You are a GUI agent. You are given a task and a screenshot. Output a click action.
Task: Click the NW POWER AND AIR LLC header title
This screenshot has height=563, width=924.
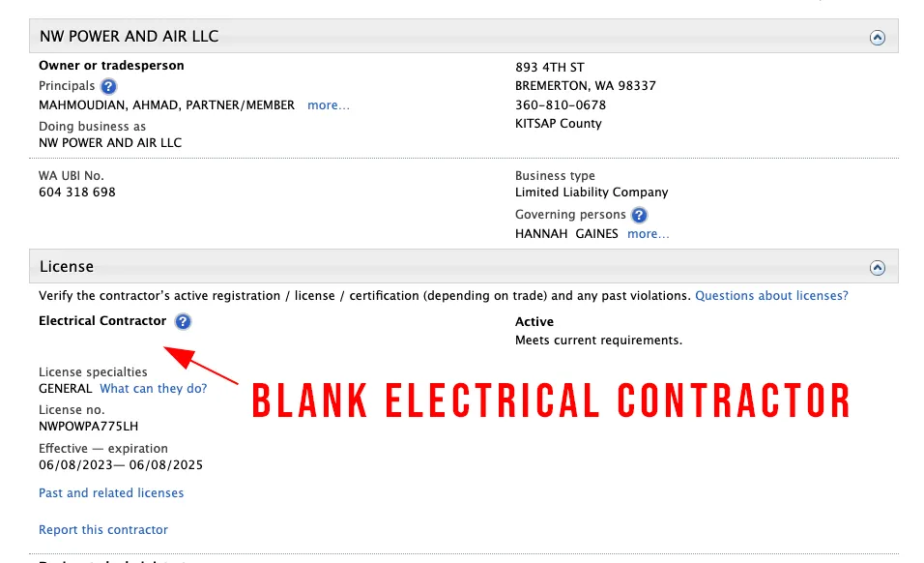tap(130, 37)
